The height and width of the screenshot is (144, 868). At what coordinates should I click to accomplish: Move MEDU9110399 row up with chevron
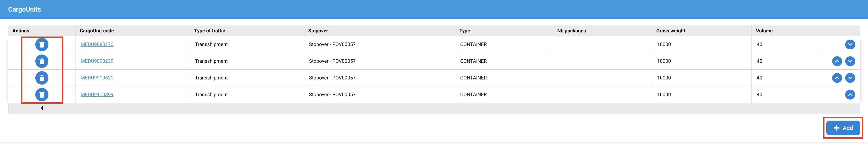[850, 95]
